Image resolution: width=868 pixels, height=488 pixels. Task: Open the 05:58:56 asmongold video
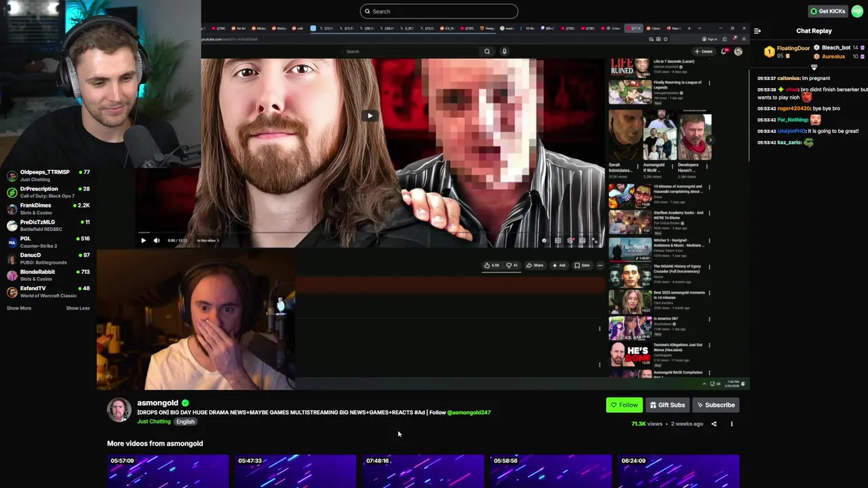[x=551, y=472]
